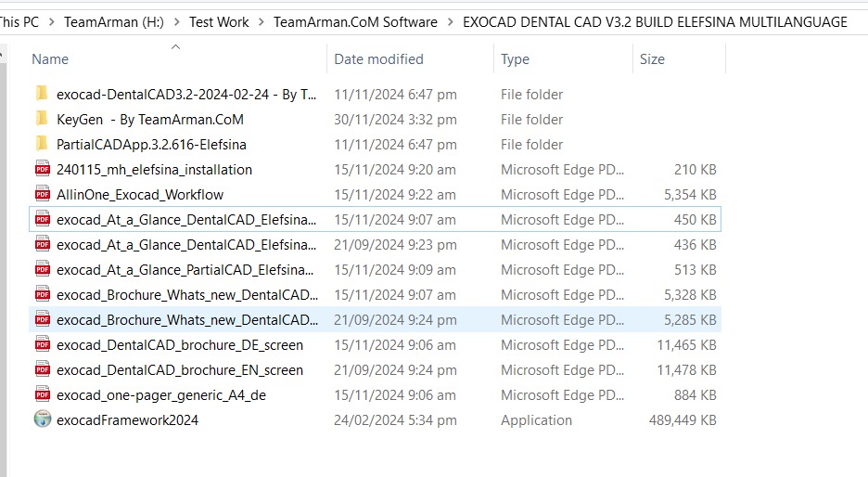This screenshot has height=477, width=868.
Task: Select file name 240115_mh_elefsina_installation
Action: pos(155,170)
